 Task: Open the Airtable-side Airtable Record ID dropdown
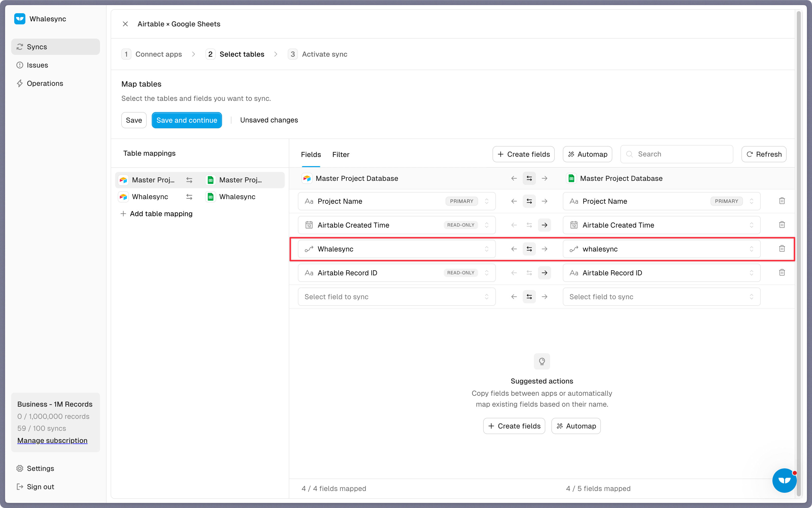(x=397, y=273)
